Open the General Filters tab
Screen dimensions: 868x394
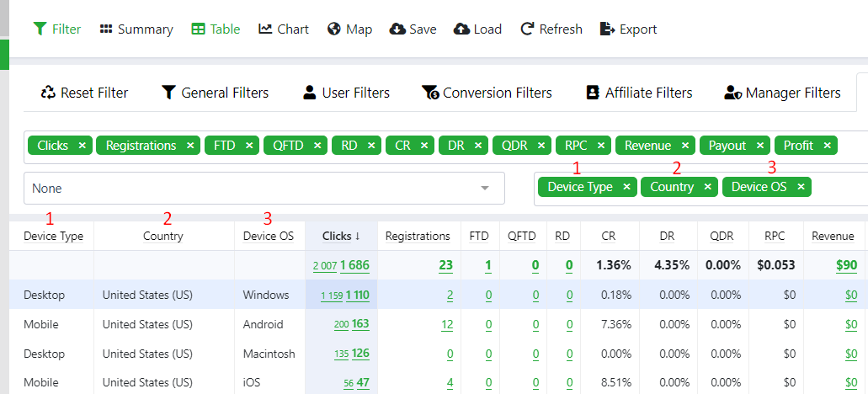[215, 93]
